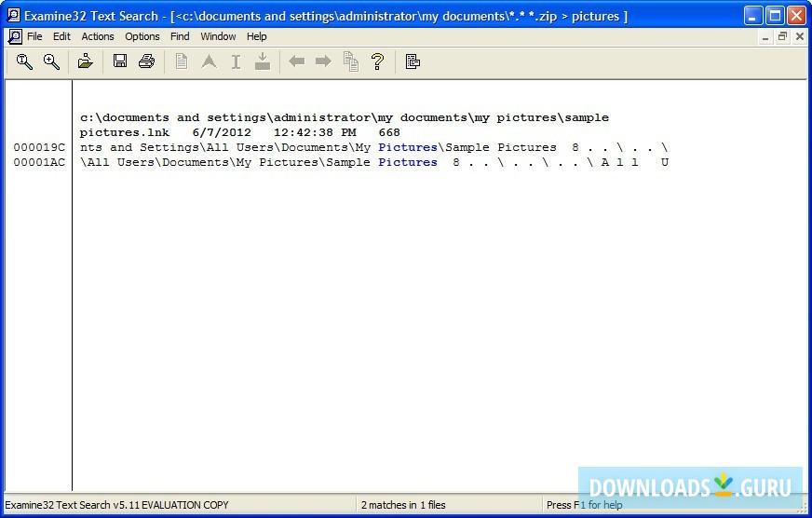This screenshot has height=518, width=812.
Task: Click the grayed I-beam text icon
Action: (236, 61)
